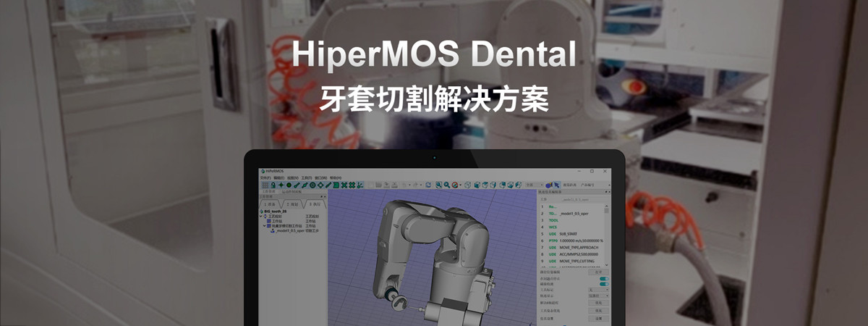The image size is (868, 326).
Task: Collapse the 工艺规划 tree node
Action: pos(261,216)
